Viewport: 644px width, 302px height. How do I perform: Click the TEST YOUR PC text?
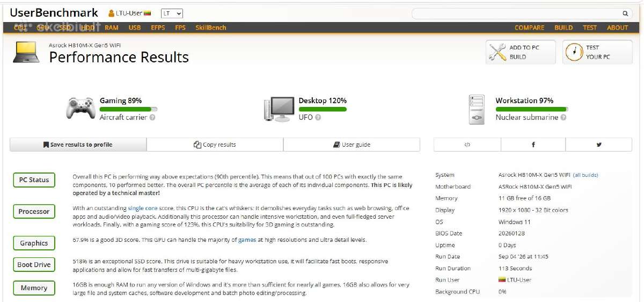(x=598, y=52)
